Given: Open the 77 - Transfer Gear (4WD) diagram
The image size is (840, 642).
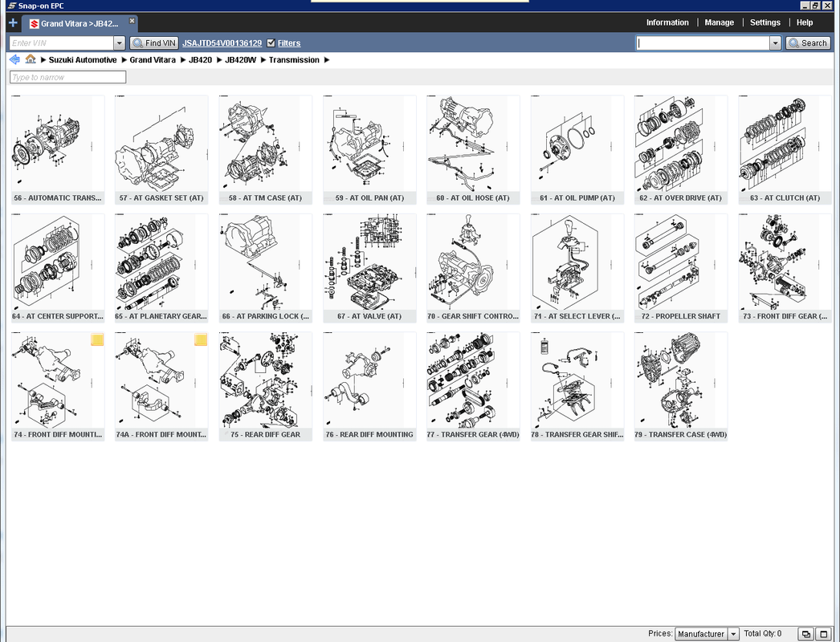Looking at the screenshot, I should tap(473, 387).
